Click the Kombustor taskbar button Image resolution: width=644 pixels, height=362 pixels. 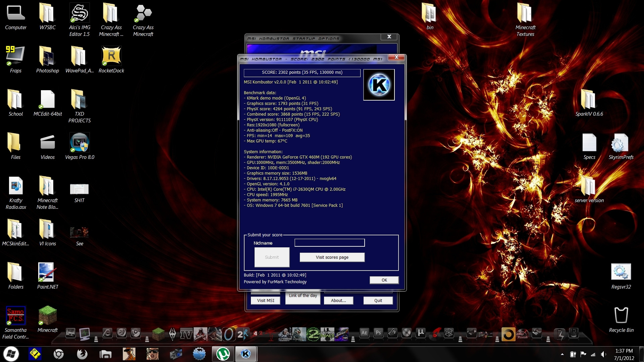pos(246,354)
